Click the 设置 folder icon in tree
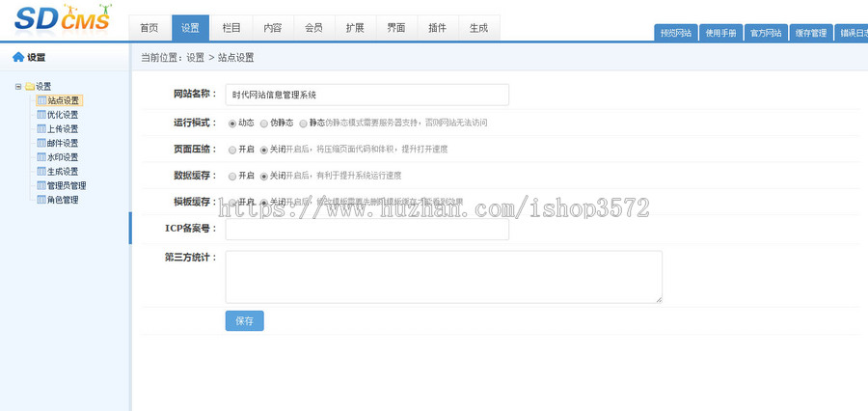 click(30, 87)
